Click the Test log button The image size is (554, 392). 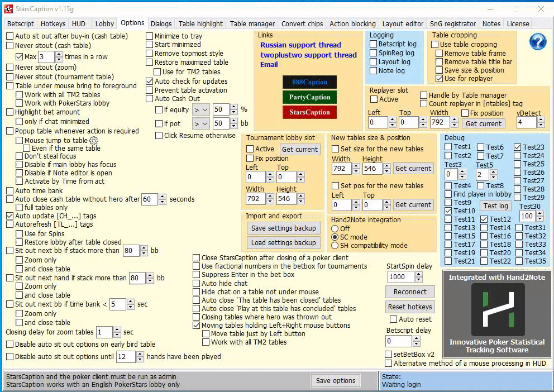tap(496, 205)
